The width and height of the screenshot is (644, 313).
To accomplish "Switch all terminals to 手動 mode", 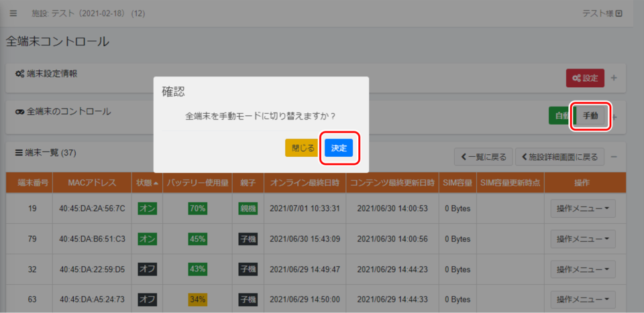I will pos(590,116).
